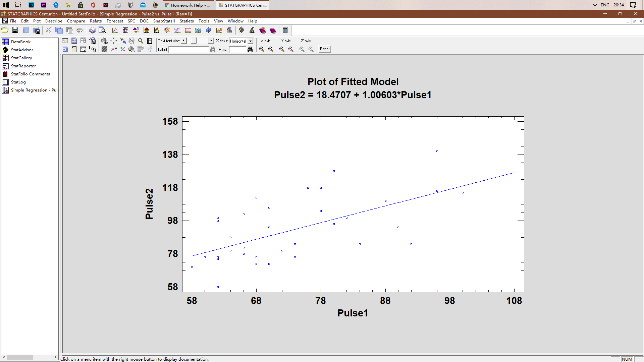Toggle logarithmic scaling with the Log icon
Viewport: 644px width, 362px height.
[92, 49]
